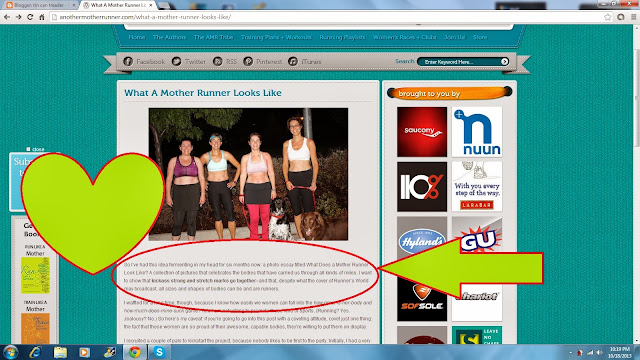Viewport: 640px width, 360px height.
Task: Open the Paint icon in taskbar
Action: [109, 352]
